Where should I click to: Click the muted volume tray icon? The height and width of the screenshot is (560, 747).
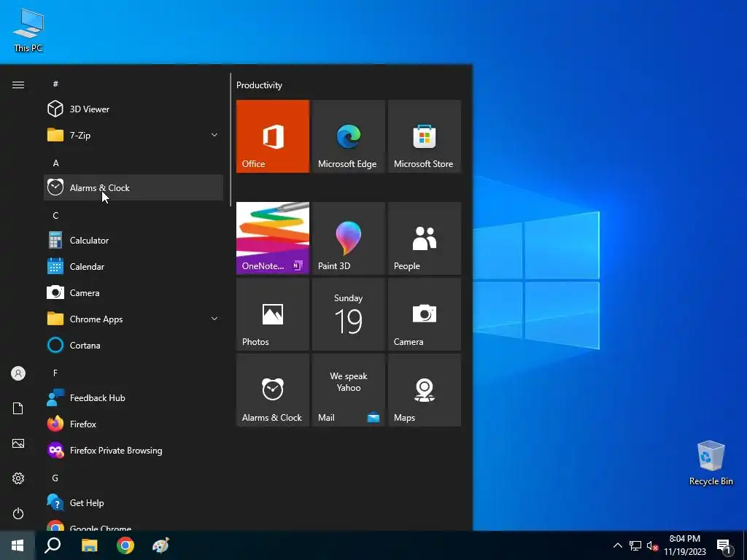pos(652,545)
